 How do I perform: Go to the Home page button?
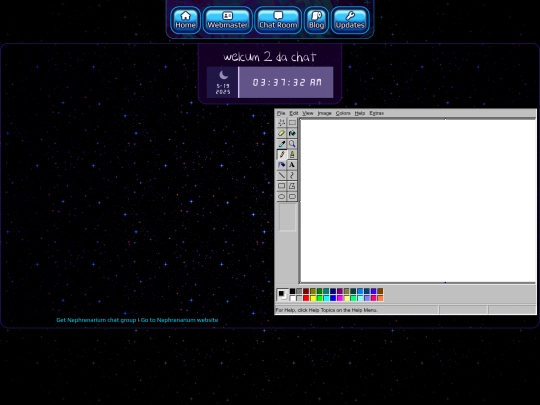pos(185,20)
